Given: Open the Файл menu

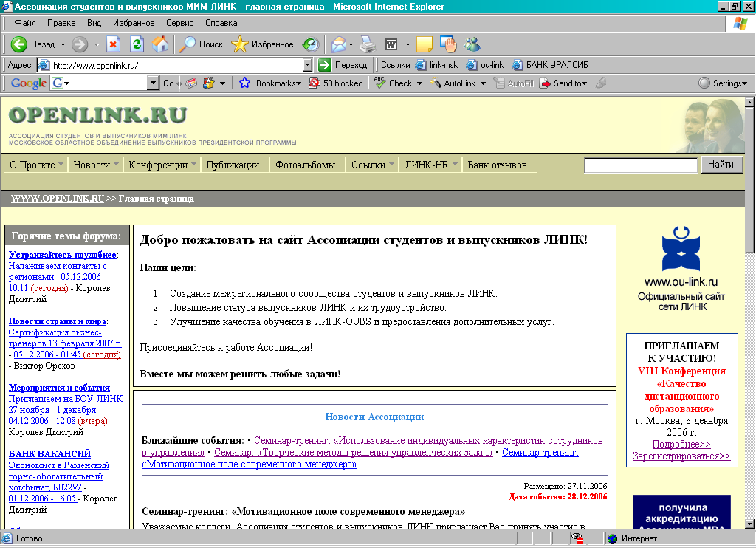Looking at the screenshot, I should pyautogui.click(x=24, y=23).
